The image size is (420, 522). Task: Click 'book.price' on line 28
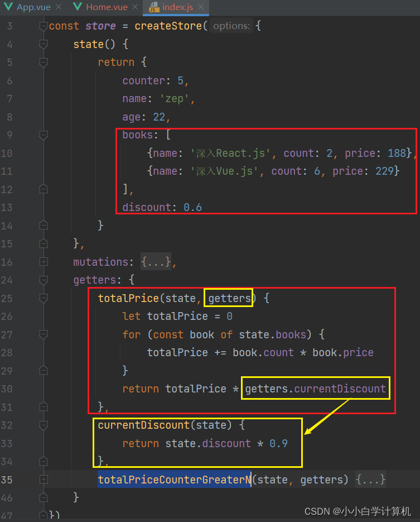click(x=343, y=352)
